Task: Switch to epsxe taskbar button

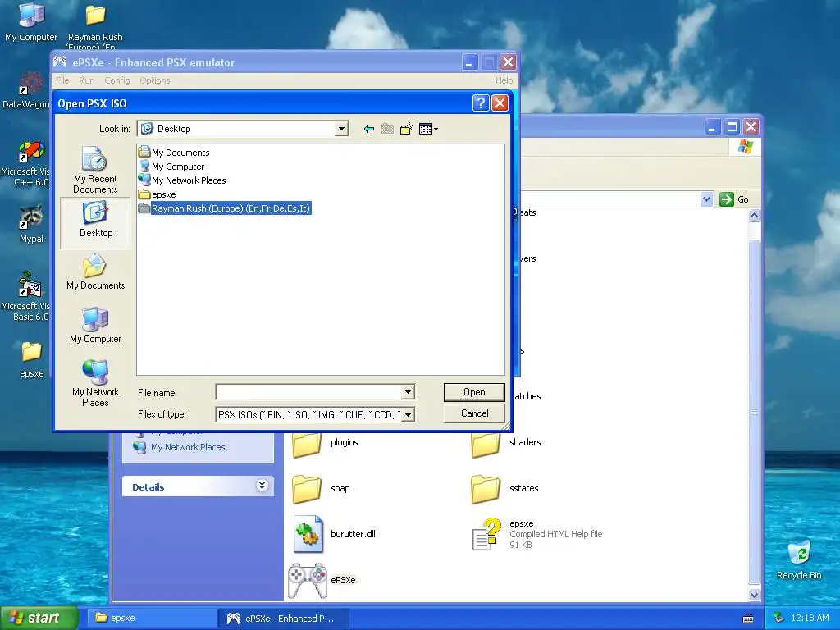Action: (x=151, y=619)
